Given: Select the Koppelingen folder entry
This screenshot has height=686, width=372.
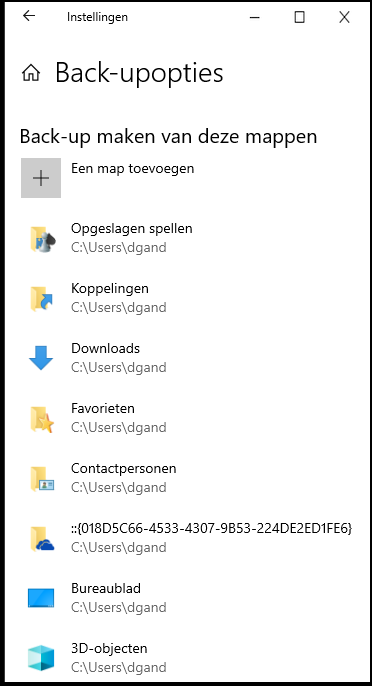Looking at the screenshot, I should tap(187, 298).
